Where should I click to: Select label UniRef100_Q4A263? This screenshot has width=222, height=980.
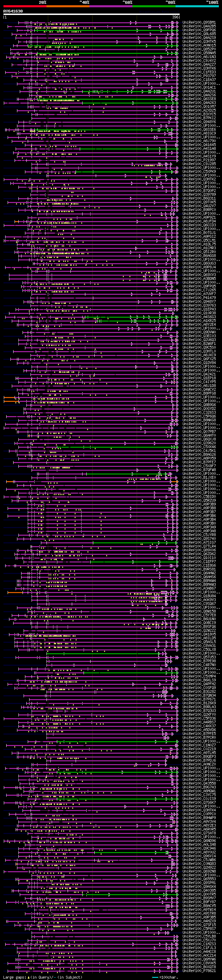[x=199, y=103]
